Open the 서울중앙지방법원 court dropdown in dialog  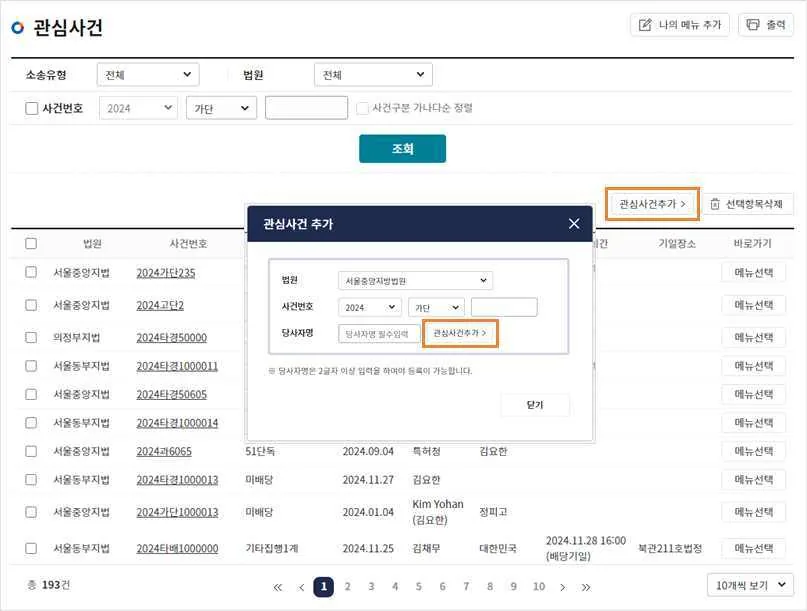(415, 281)
